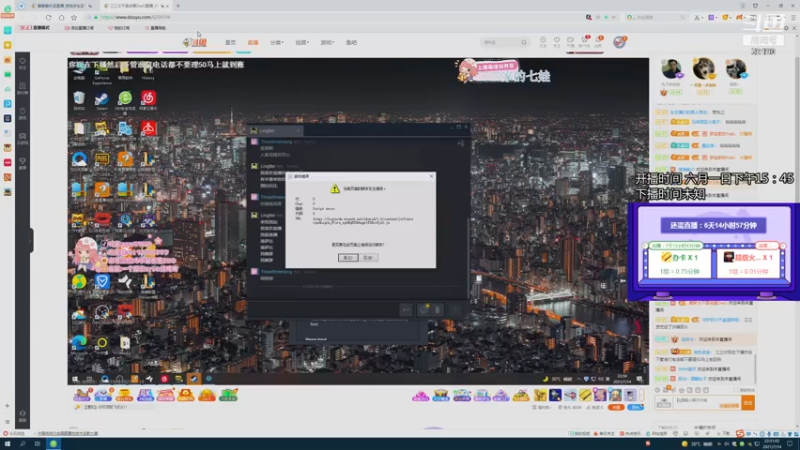Open the middle ranked viewer avatar
This screenshot has width=800, height=450.
tap(704, 68)
